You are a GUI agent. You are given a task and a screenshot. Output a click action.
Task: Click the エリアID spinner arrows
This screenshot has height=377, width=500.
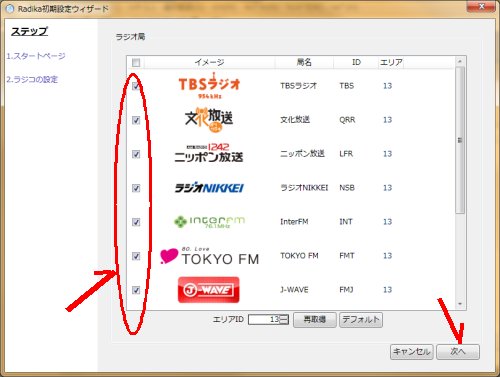pyautogui.click(x=284, y=320)
